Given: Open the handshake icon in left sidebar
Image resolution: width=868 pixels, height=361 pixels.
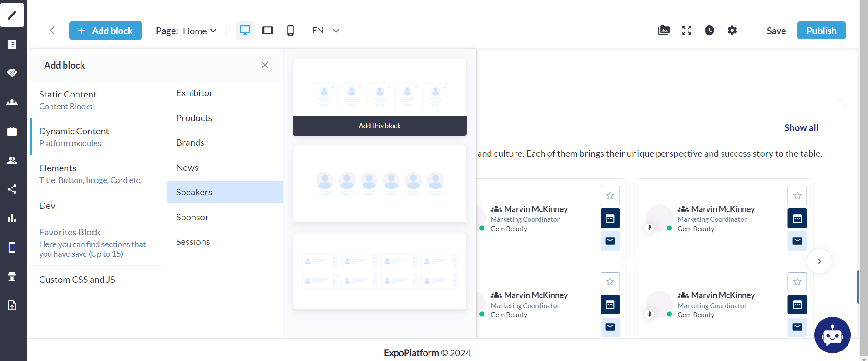Looking at the screenshot, I should click(12, 73).
